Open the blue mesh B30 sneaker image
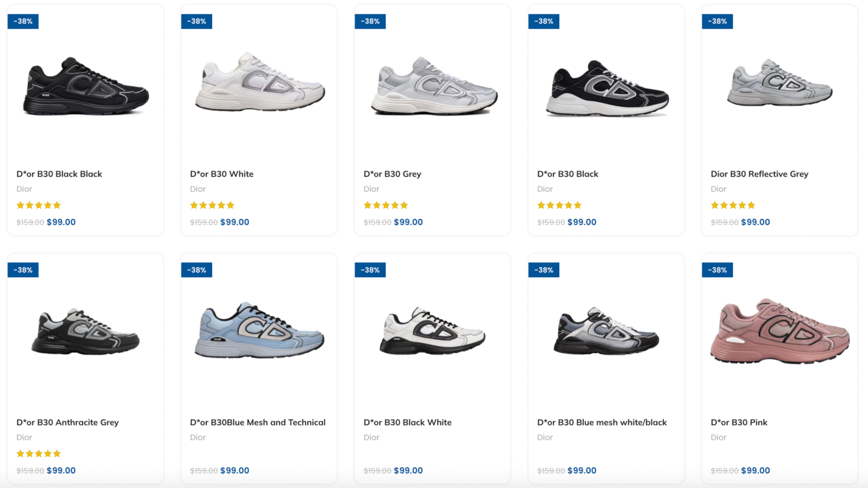Viewport: 868px width, 488px height. (x=260, y=331)
